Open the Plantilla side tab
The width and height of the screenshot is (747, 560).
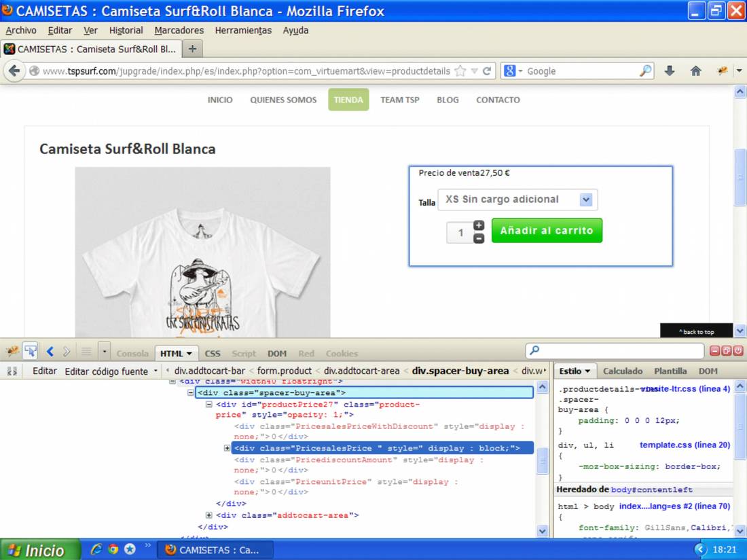670,371
